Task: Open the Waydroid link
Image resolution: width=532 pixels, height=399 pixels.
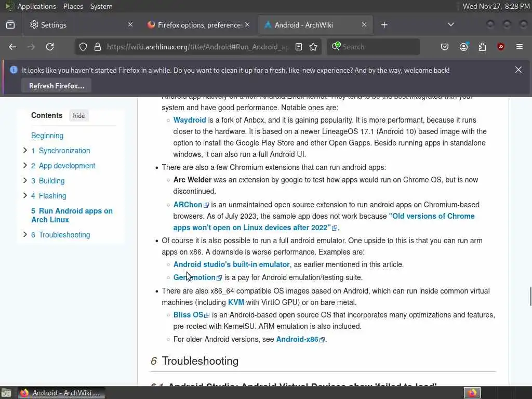Action: point(189,120)
